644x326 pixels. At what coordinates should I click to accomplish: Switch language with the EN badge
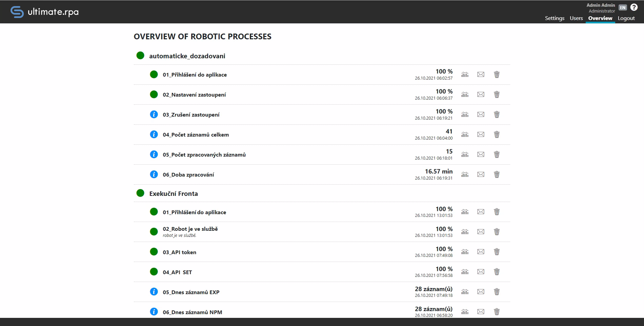tap(623, 7)
